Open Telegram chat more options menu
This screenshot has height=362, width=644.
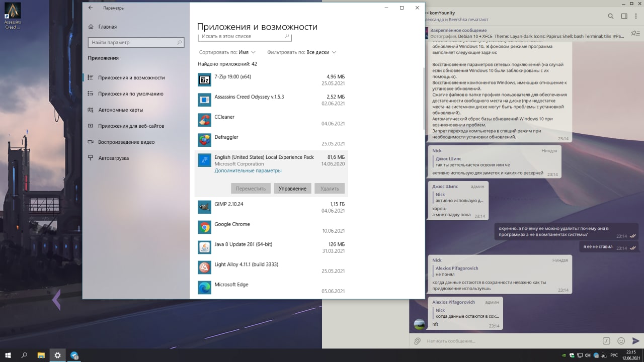(x=636, y=16)
